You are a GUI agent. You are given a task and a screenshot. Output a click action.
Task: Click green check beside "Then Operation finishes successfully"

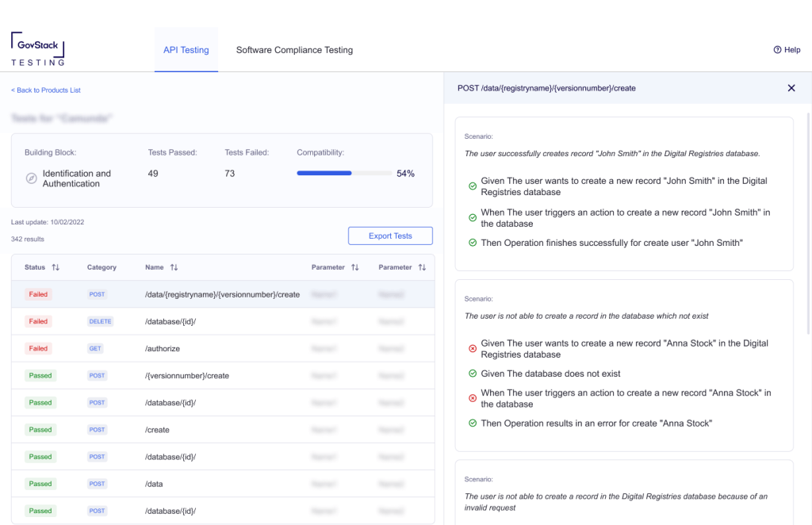coord(473,243)
